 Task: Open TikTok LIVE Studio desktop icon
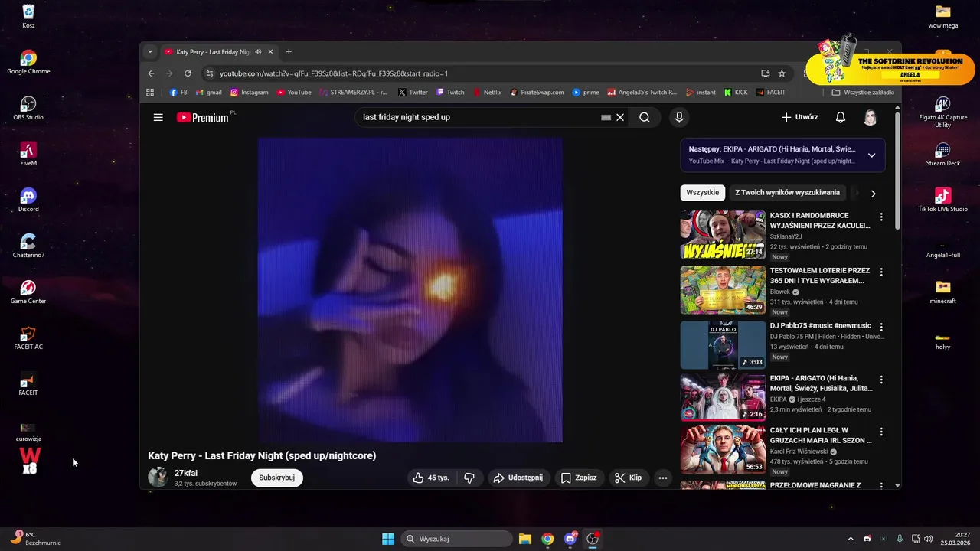[x=943, y=200]
